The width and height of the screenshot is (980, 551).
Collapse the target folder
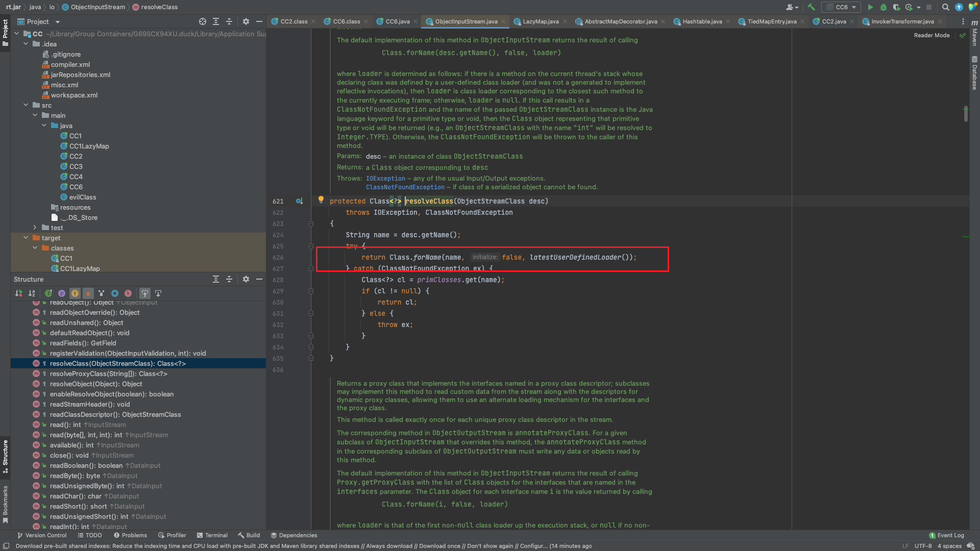(x=26, y=238)
